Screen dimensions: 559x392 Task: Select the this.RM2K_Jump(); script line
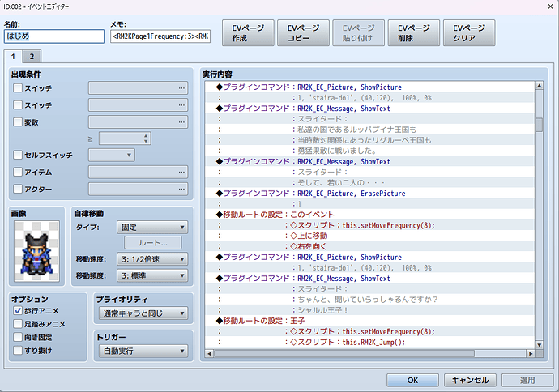[369, 342]
